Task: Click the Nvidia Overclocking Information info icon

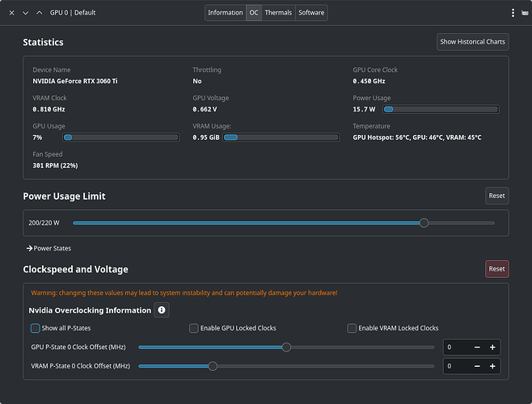Action: pos(162,310)
